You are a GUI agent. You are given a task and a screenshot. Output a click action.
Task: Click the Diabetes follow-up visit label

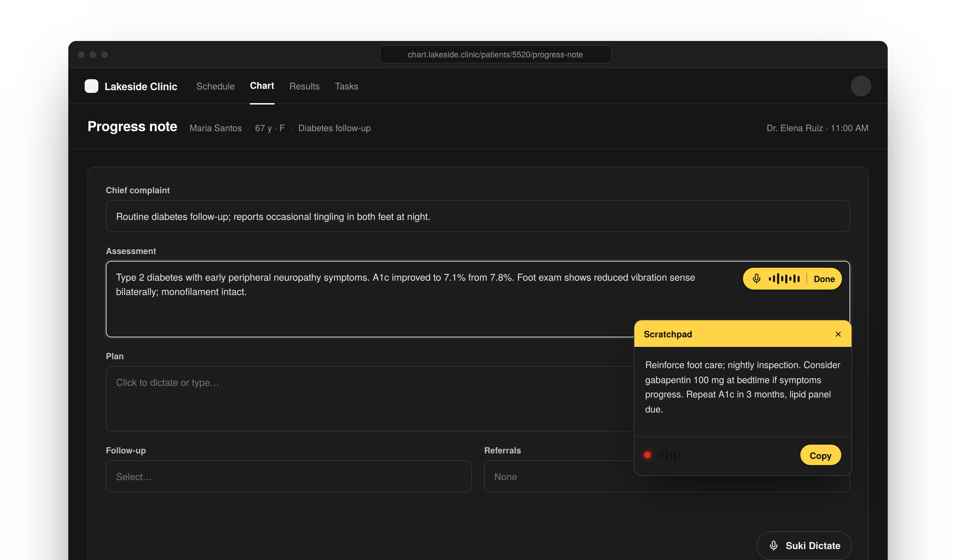334,128
